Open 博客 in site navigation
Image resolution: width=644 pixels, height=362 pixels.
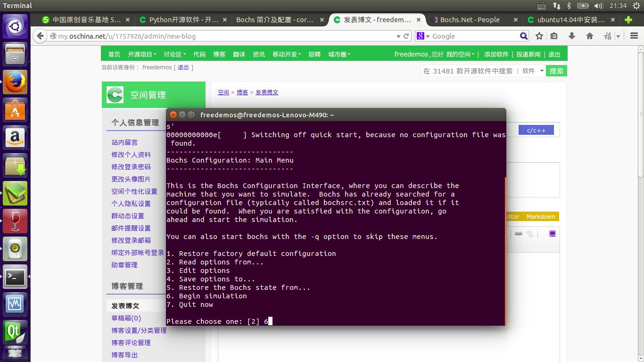pyautogui.click(x=219, y=54)
